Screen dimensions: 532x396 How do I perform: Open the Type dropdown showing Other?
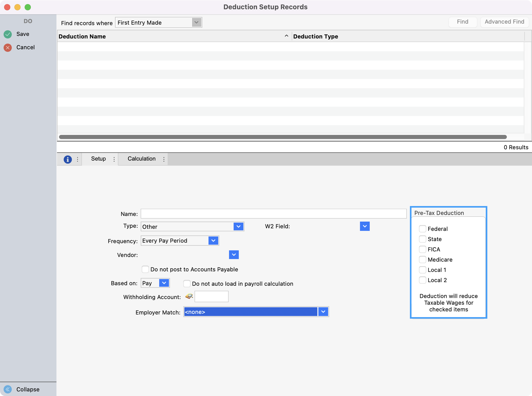[x=238, y=226]
